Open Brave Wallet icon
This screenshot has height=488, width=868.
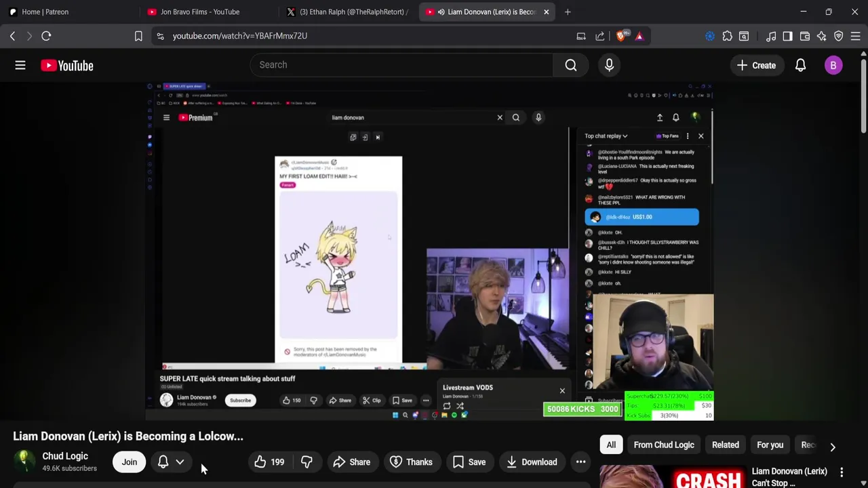(805, 36)
